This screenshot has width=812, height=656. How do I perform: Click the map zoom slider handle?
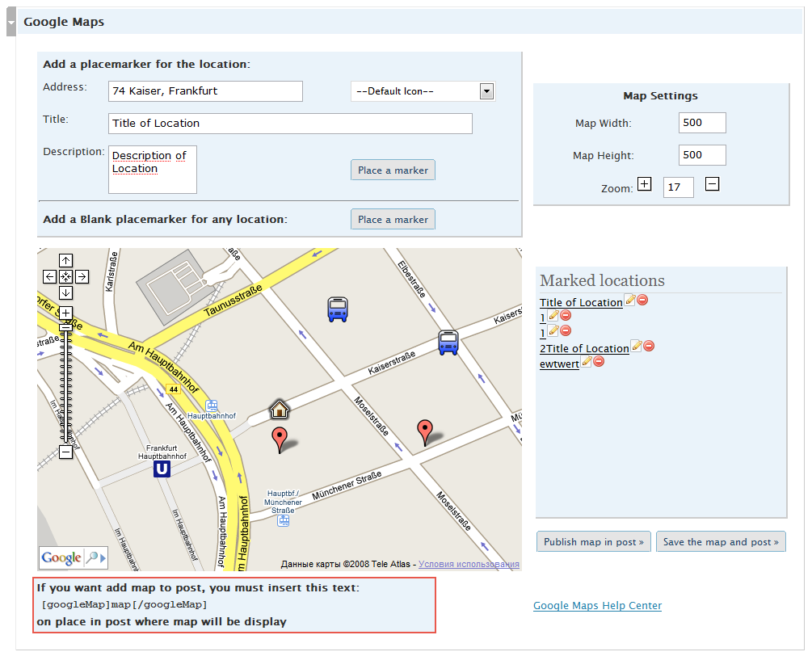(x=65, y=327)
